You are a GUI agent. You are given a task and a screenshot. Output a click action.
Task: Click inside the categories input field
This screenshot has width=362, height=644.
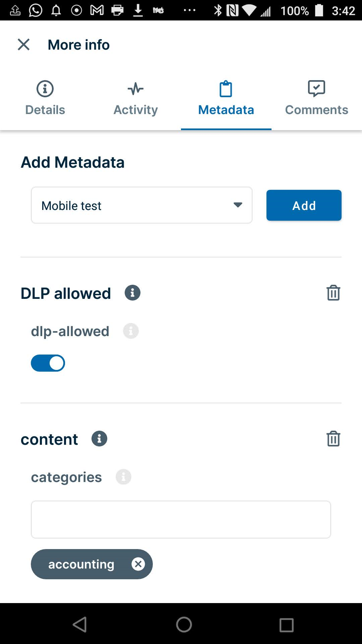pyautogui.click(x=181, y=519)
